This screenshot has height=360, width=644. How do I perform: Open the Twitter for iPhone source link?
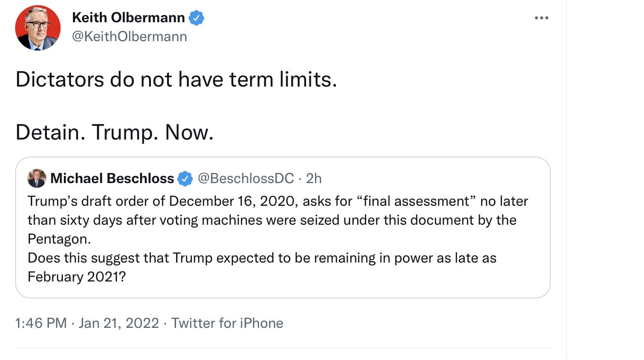(x=227, y=323)
